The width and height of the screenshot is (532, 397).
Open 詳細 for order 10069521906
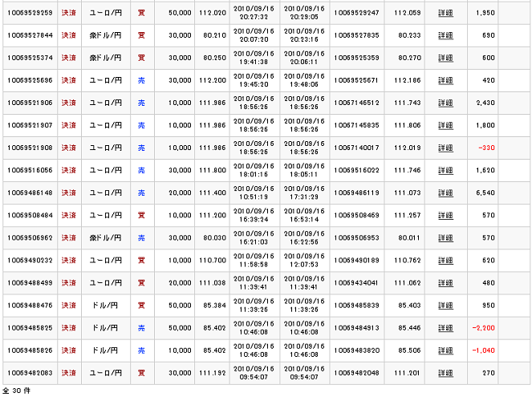point(445,103)
